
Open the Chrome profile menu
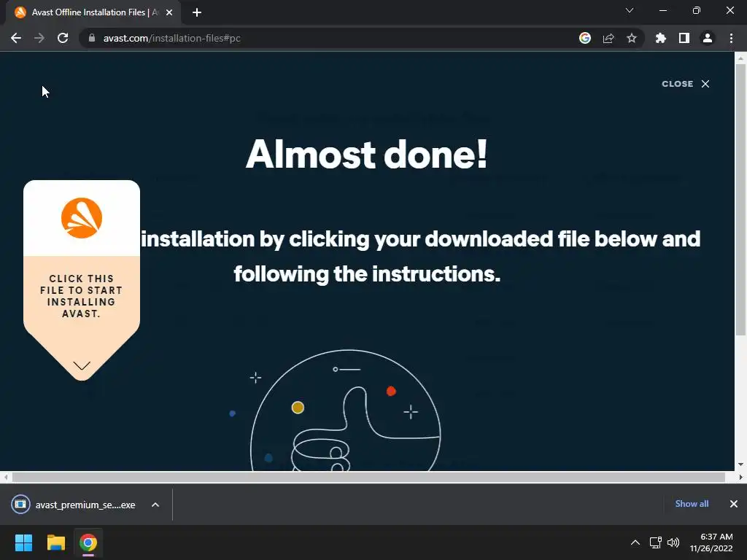pyautogui.click(x=707, y=38)
